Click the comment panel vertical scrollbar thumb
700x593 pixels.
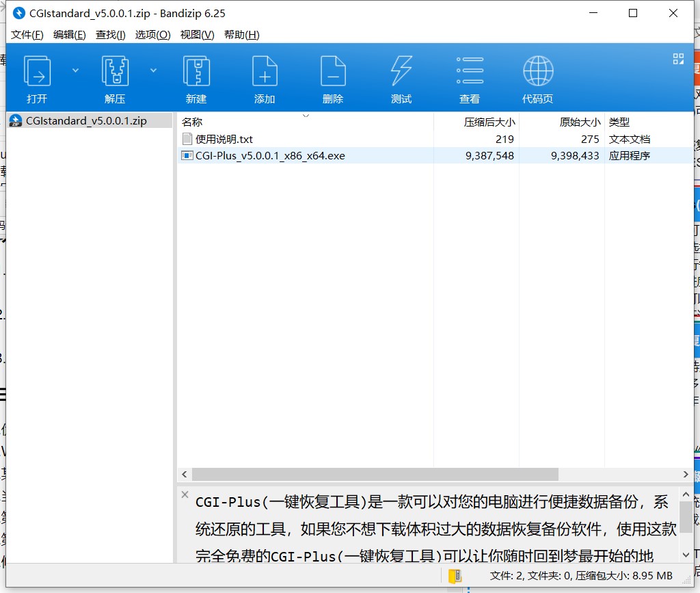[686, 516]
